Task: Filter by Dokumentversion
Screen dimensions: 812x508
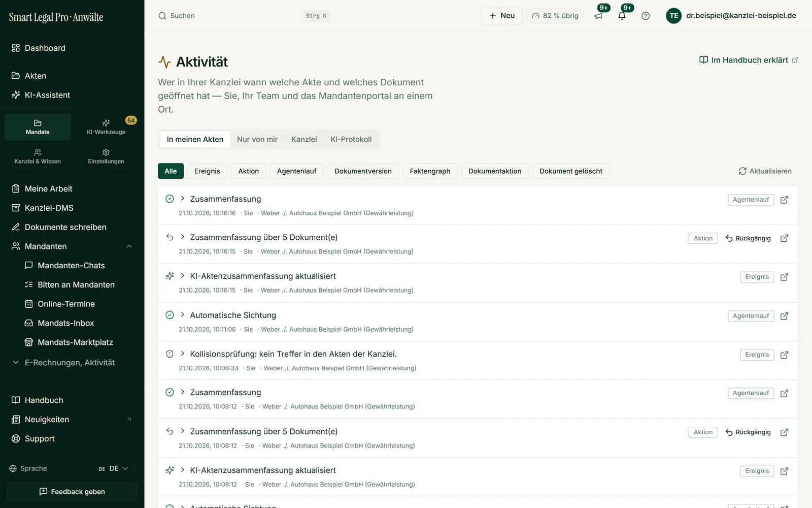Action: tap(363, 171)
